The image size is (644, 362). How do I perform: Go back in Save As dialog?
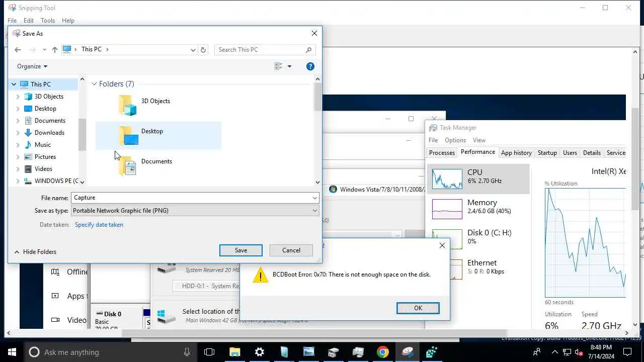tap(18, 50)
